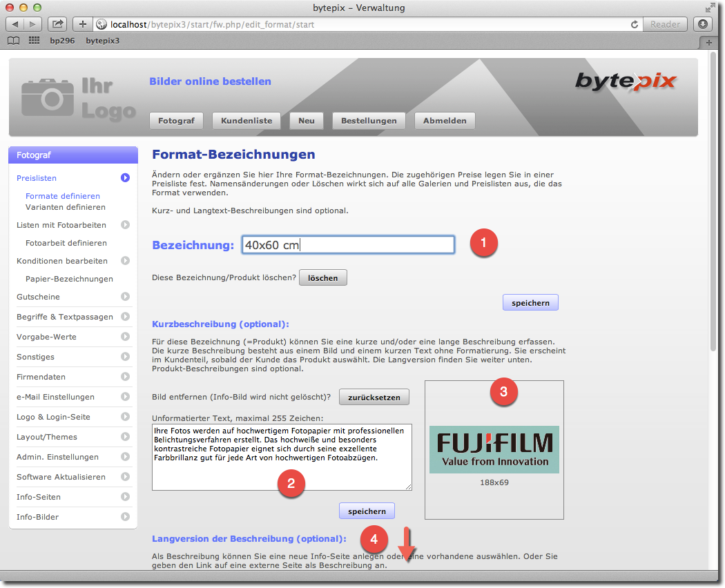Open the Downloads button in Safari's toolbar
725x588 pixels.
(703, 24)
